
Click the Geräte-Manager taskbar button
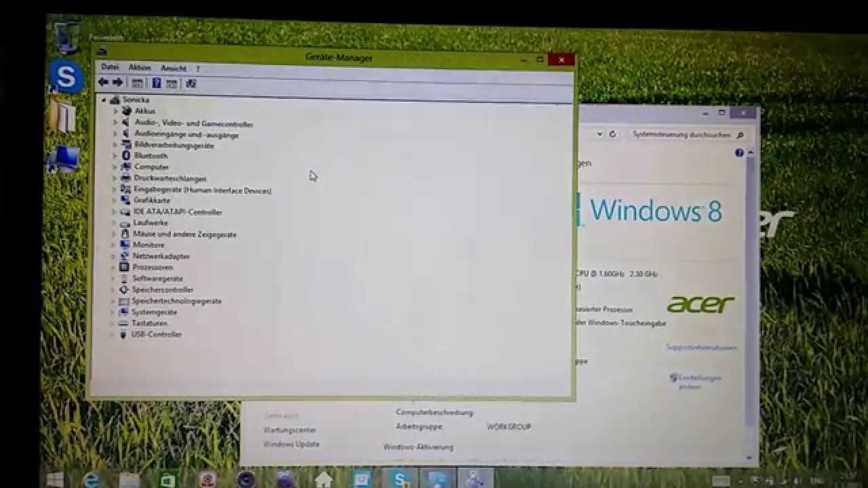coord(477,479)
